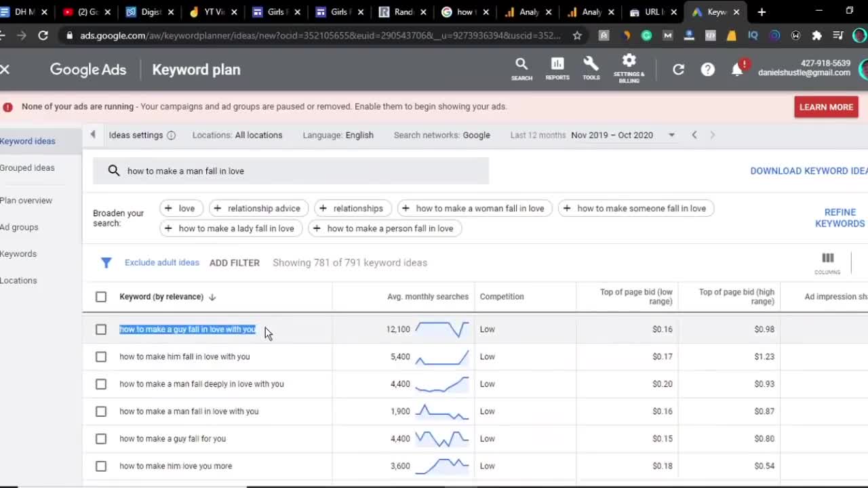Add 'how to make a lady fall in love'
868x488 pixels.
(231, 228)
